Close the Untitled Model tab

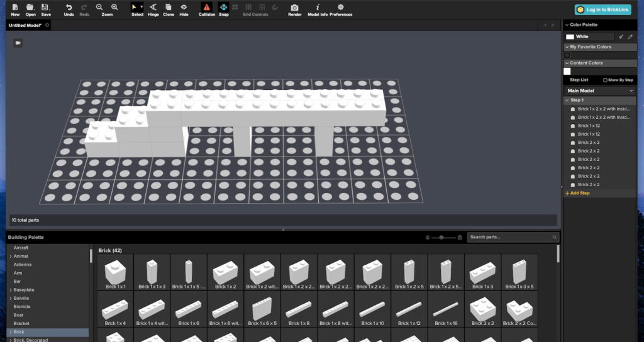click(x=47, y=25)
